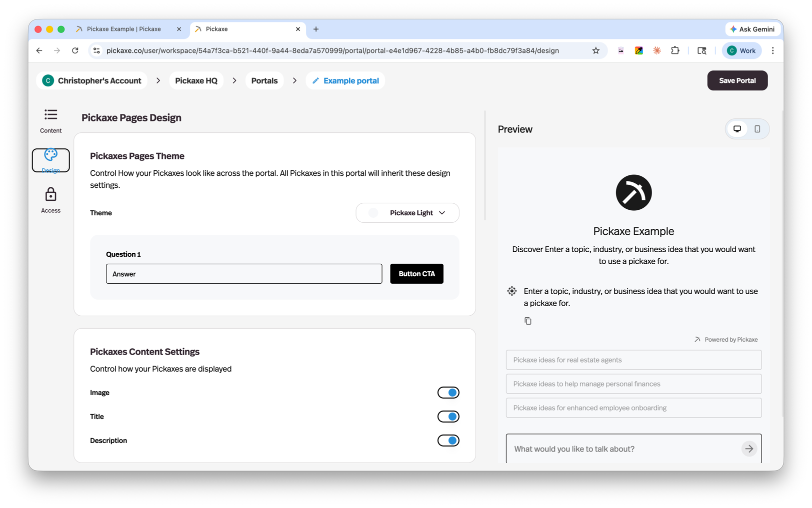Click the theme toggle slider knob
This screenshot has height=508, width=812.
(x=373, y=213)
